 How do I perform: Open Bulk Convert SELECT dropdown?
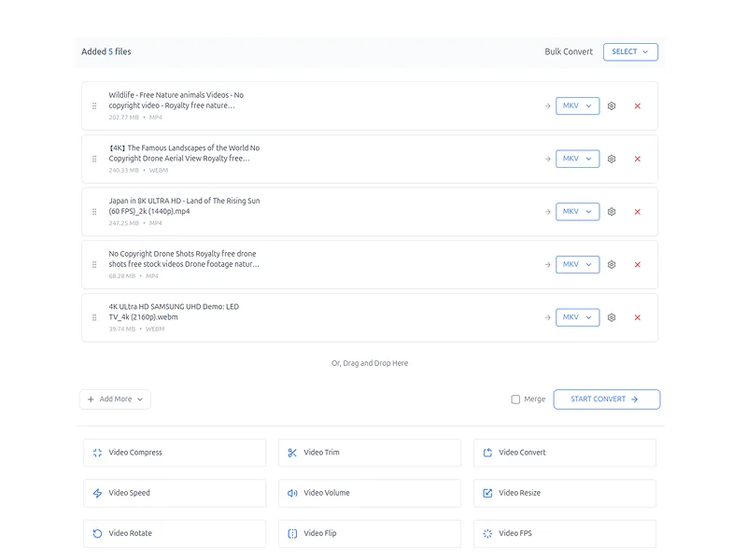pyautogui.click(x=630, y=52)
